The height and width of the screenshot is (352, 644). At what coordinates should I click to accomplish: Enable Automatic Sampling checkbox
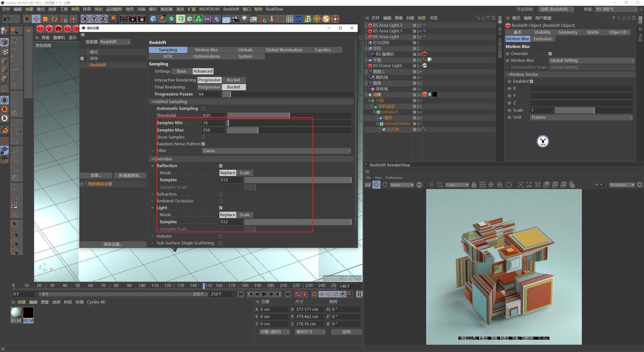(203, 109)
